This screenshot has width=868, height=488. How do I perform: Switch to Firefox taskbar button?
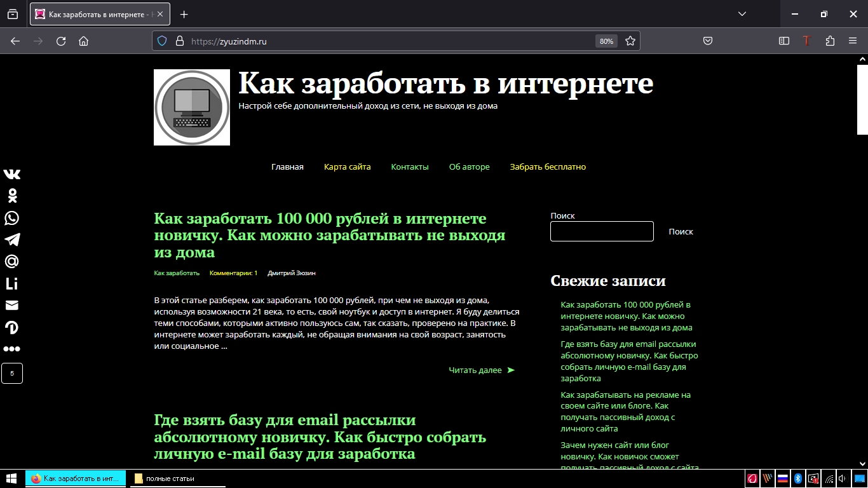tap(76, 478)
